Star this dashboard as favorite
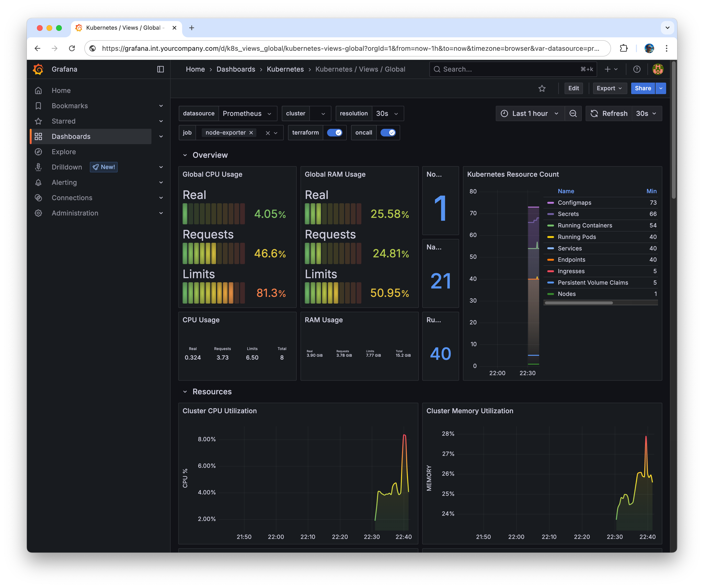704x588 pixels. coord(542,88)
